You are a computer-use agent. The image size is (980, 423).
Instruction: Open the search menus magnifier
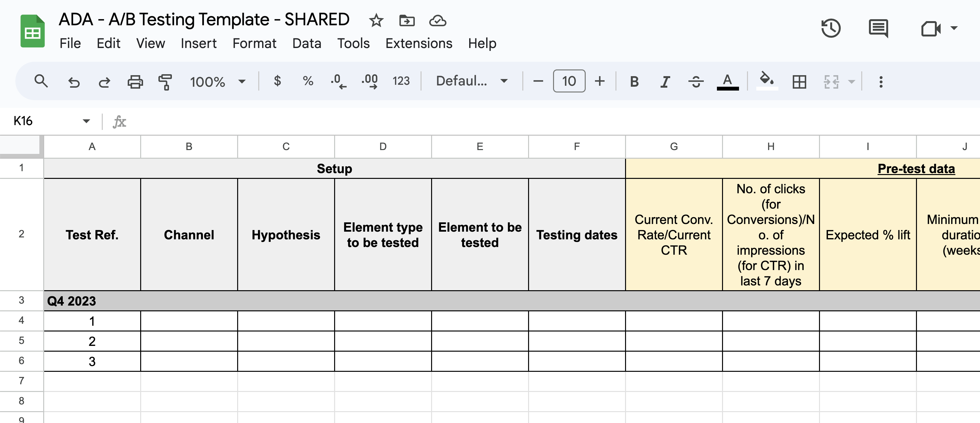[x=41, y=81]
